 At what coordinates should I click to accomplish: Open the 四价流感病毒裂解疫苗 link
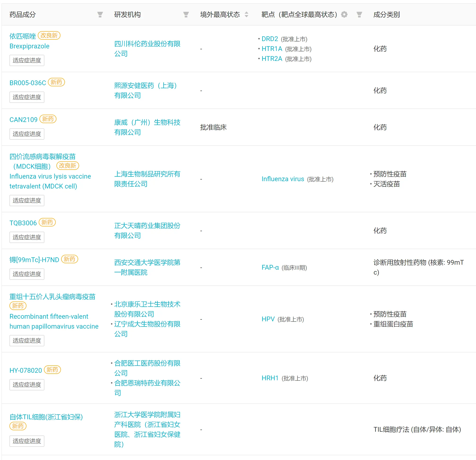pyautogui.click(x=42, y=161)
